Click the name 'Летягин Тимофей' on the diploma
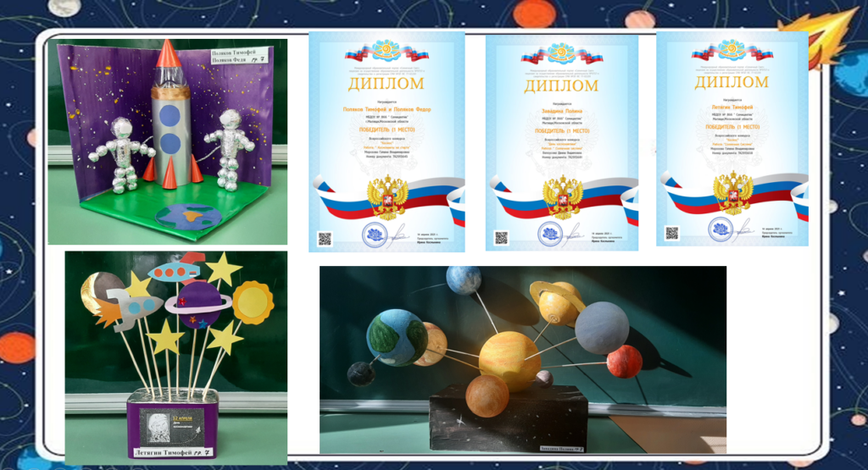The height and width of the screenshot is (470, 868). click(732, 107)
